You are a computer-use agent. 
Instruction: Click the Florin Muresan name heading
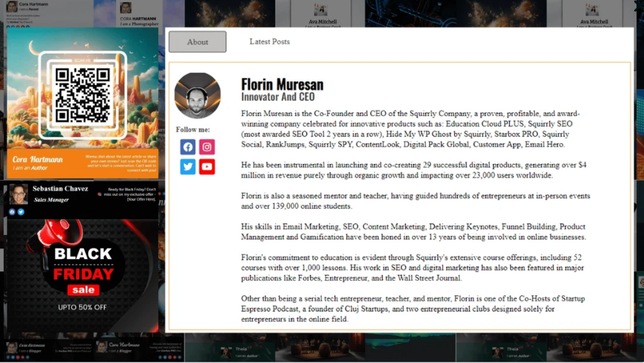tap(282, 84)
